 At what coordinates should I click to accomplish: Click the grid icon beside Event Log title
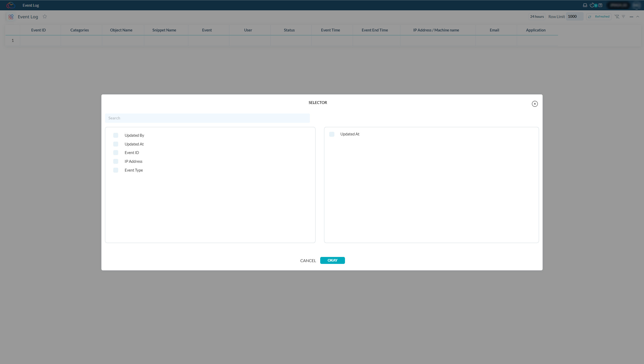coord(11,17)
